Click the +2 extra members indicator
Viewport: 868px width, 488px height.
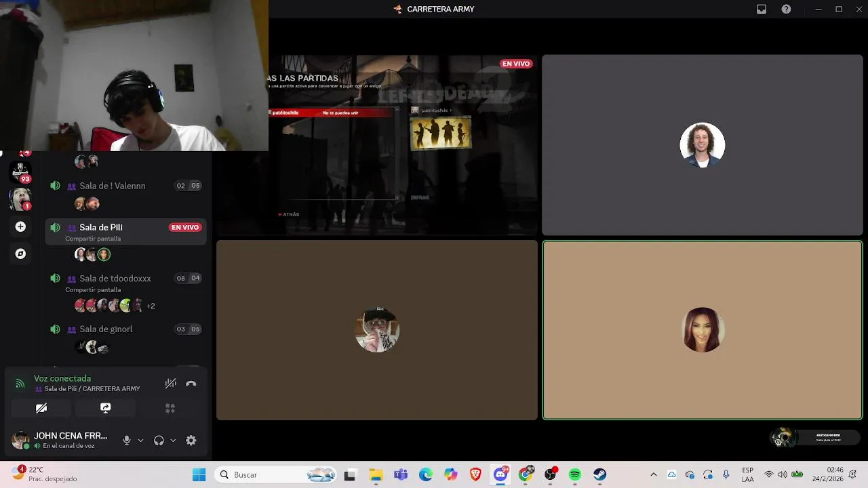(151, 306)
